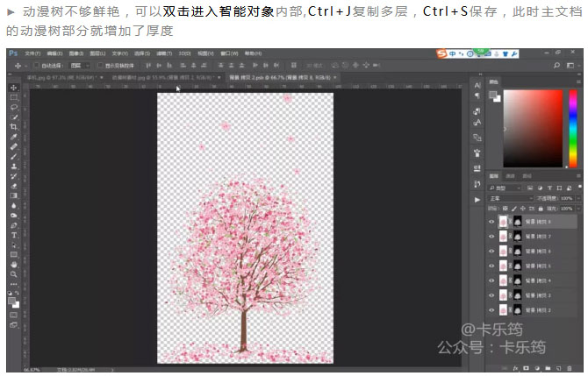Select the Move tool in the toolbox

[14, 88]
